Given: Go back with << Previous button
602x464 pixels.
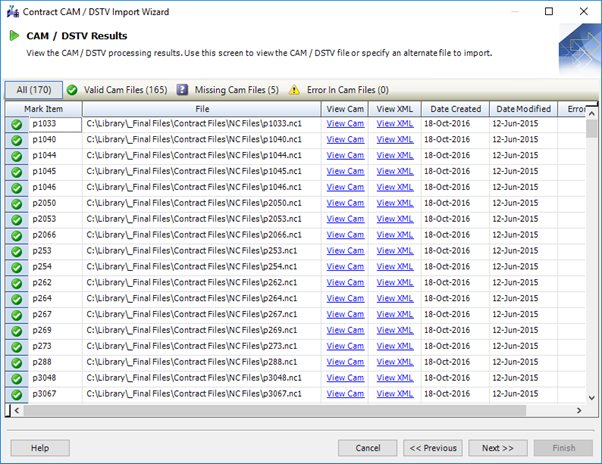Looking at the screenshot, I should coord(433,448).
